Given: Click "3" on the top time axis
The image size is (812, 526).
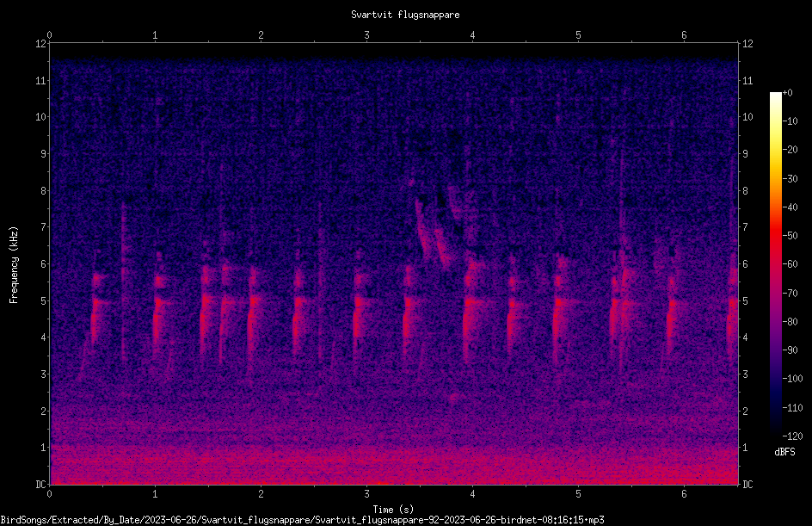Looking at the screenshot, I should coord(366,35).
